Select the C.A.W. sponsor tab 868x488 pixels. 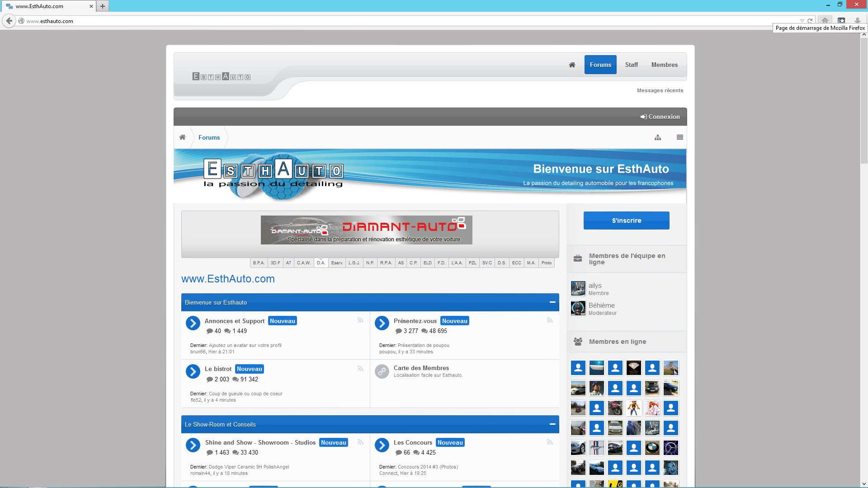(304, 263)
